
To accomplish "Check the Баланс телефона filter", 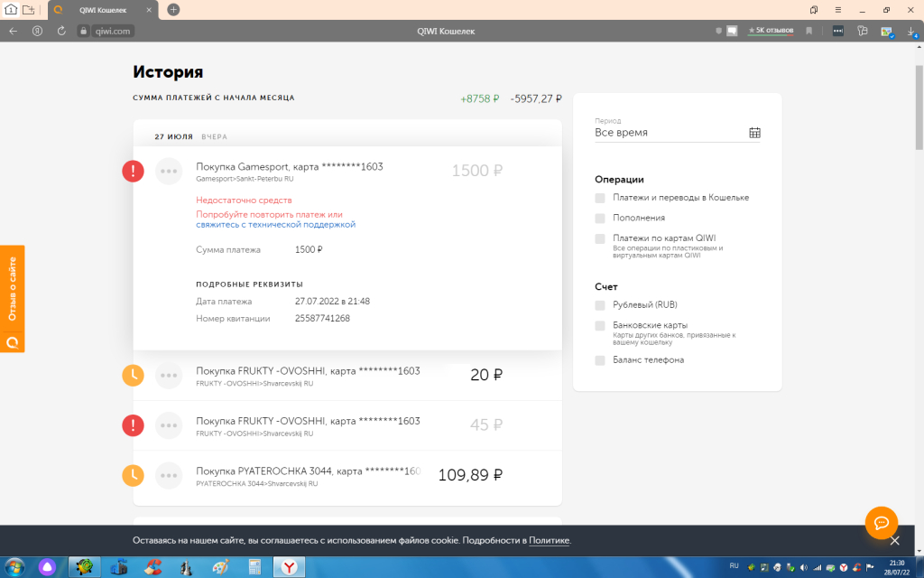I will pos(600,360).
